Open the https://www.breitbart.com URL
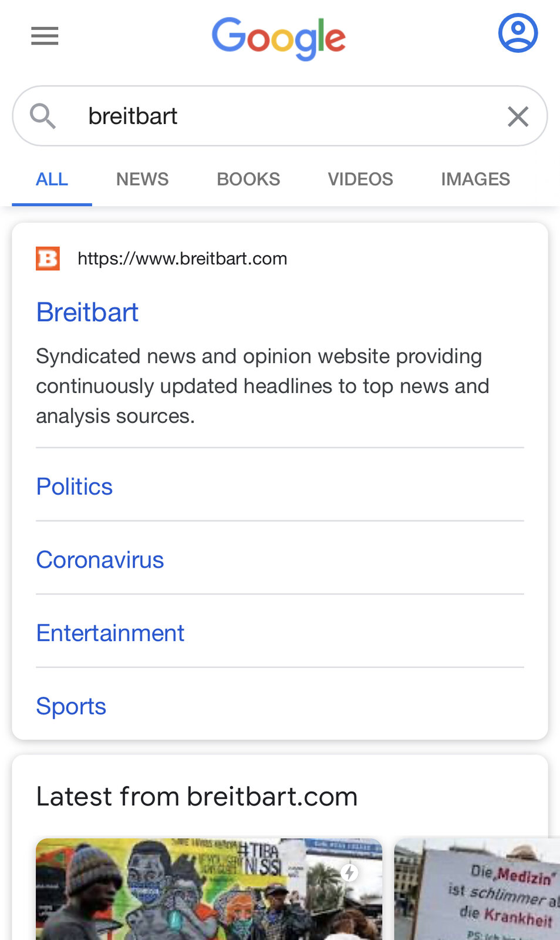This screenshot has width=560, height=940. point(183,258)
